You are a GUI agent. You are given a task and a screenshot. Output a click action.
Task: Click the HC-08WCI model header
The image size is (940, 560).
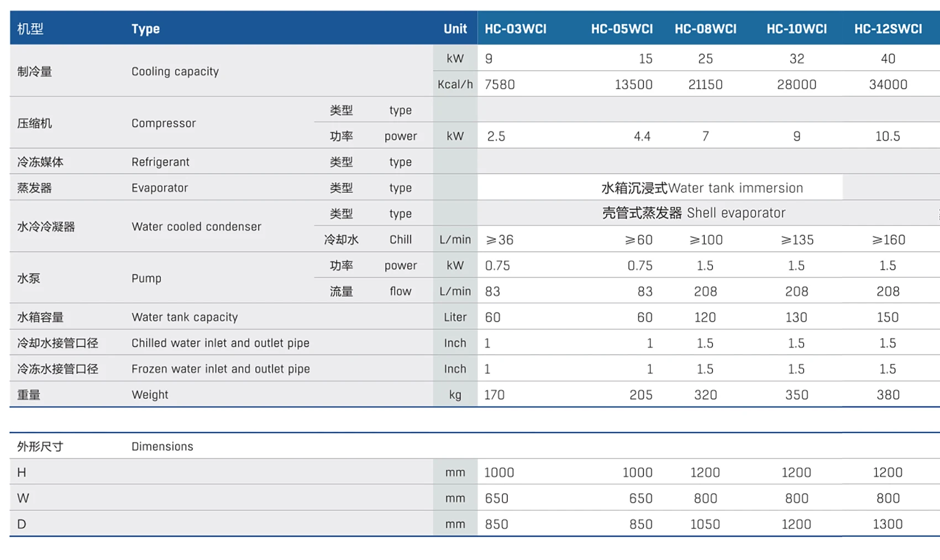click(x=705, y=29)
